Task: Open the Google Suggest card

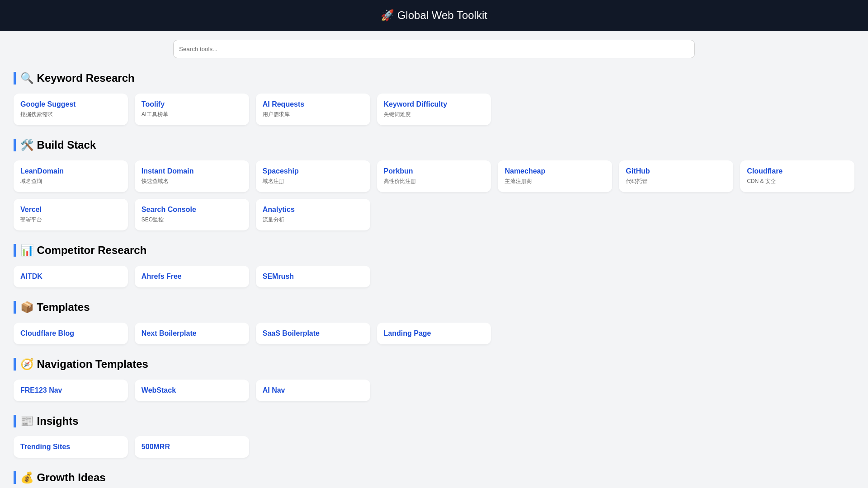Action: click(x=71, y=109)
